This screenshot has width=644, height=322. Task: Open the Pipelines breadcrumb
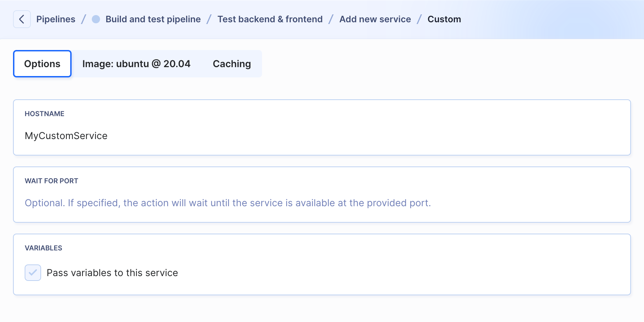[x=56, y=19]
